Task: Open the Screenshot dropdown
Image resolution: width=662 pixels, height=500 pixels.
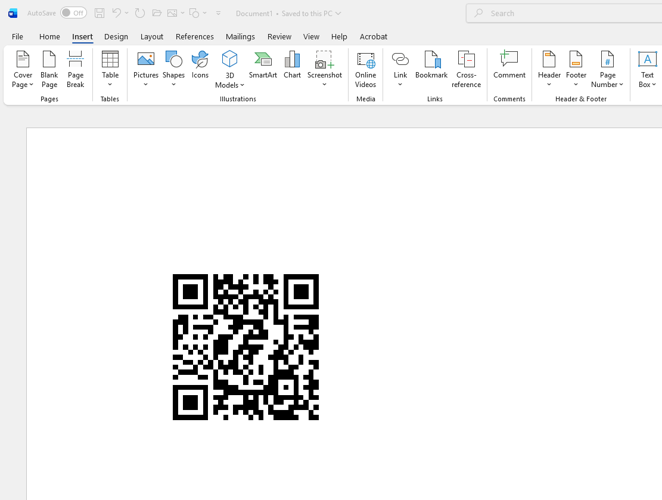Action: point(324,69)
